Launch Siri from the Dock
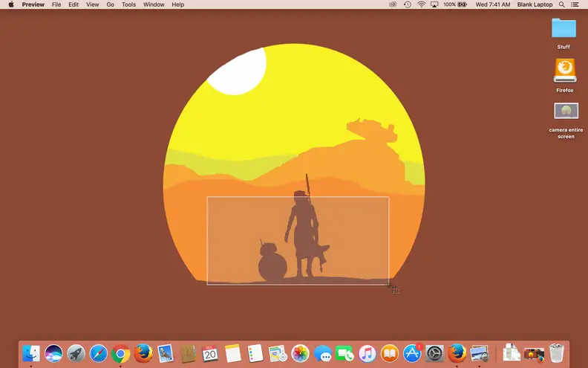This screenshot has height=368, width=588. point(53,353)
